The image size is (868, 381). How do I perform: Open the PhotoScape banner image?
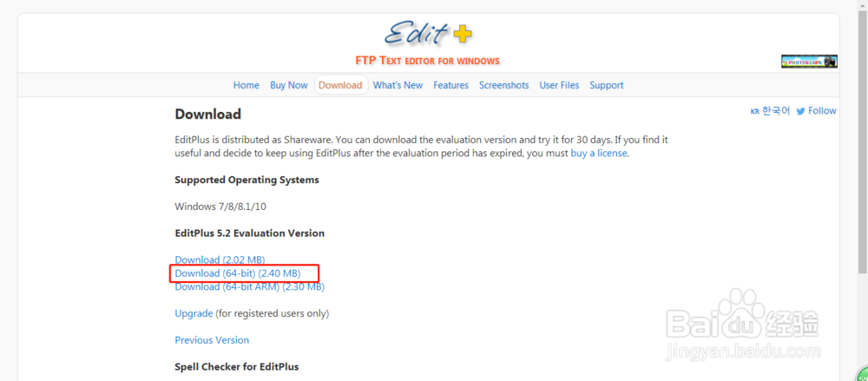click(809, 62)
